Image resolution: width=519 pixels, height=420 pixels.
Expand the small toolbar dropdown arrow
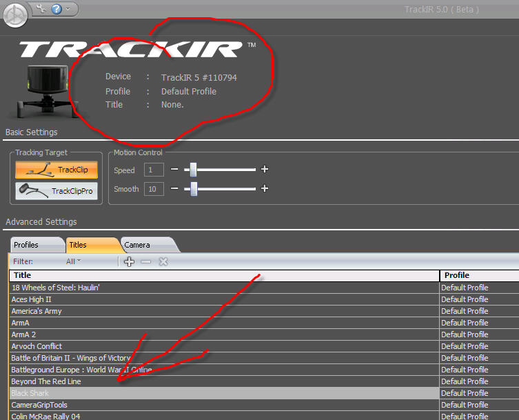68,9
